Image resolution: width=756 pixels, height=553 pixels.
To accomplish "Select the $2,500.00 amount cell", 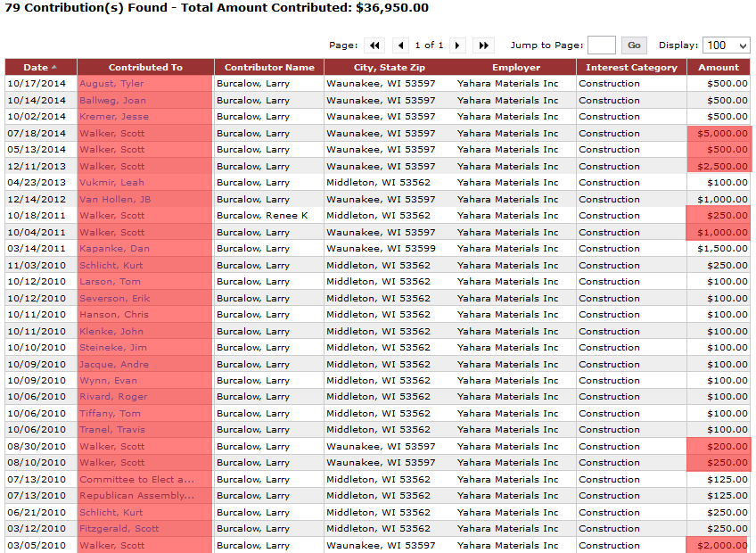I will click(719, 167).
